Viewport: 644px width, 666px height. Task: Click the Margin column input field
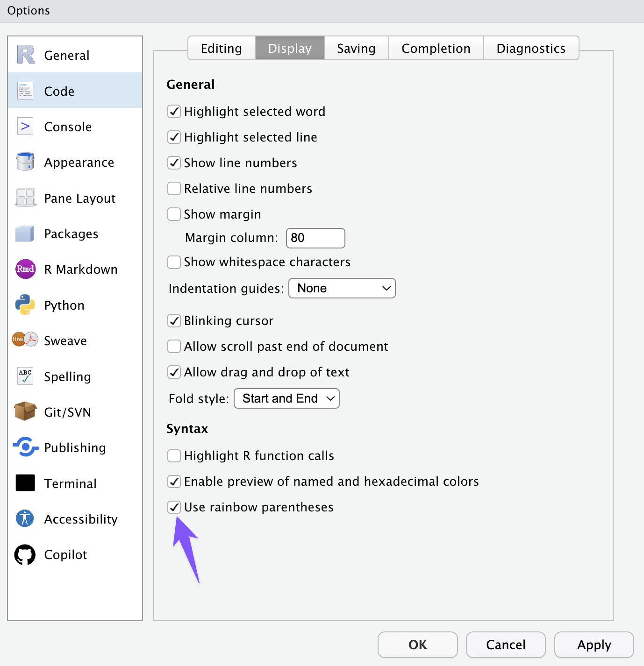315,238
